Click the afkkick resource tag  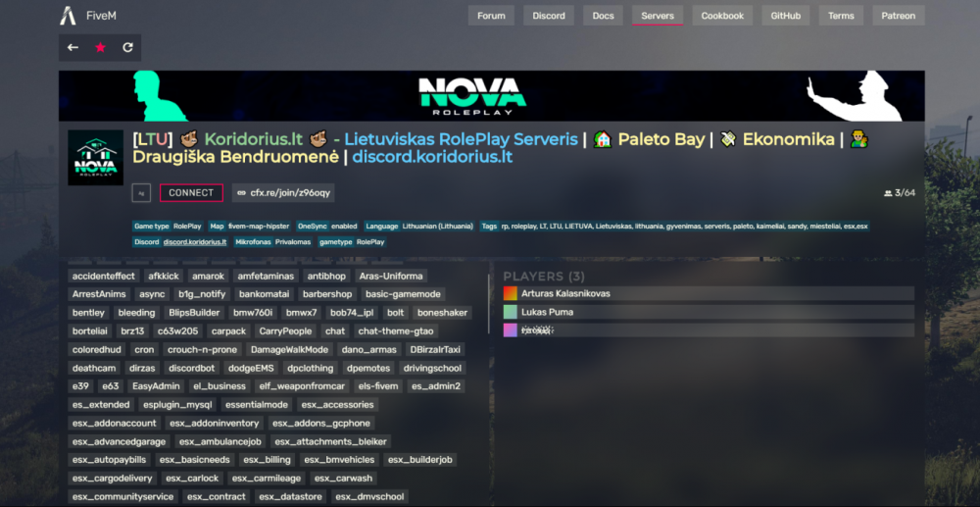click(164, 276)
